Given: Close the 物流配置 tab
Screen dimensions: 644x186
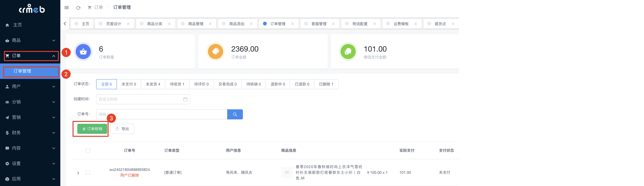Looking at the screenshot, I should [375, 24].
